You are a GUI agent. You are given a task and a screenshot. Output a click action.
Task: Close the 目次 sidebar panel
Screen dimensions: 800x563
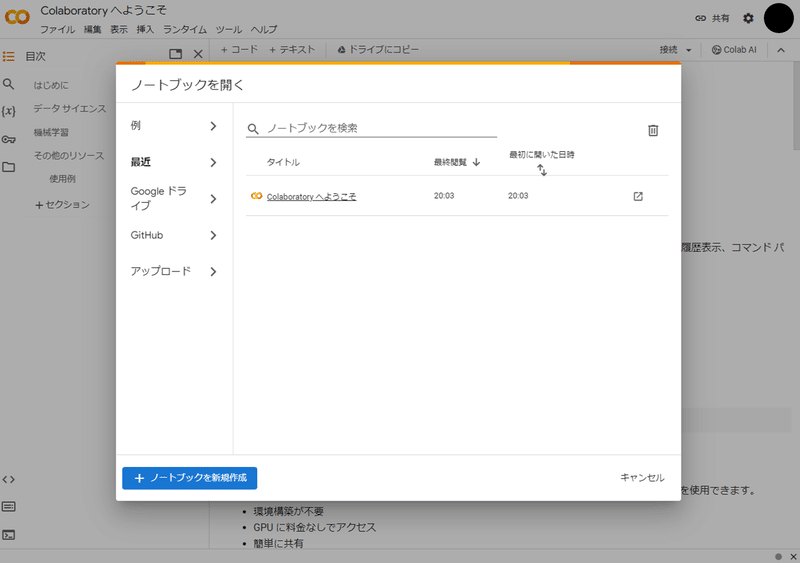[x=198, y=54]
